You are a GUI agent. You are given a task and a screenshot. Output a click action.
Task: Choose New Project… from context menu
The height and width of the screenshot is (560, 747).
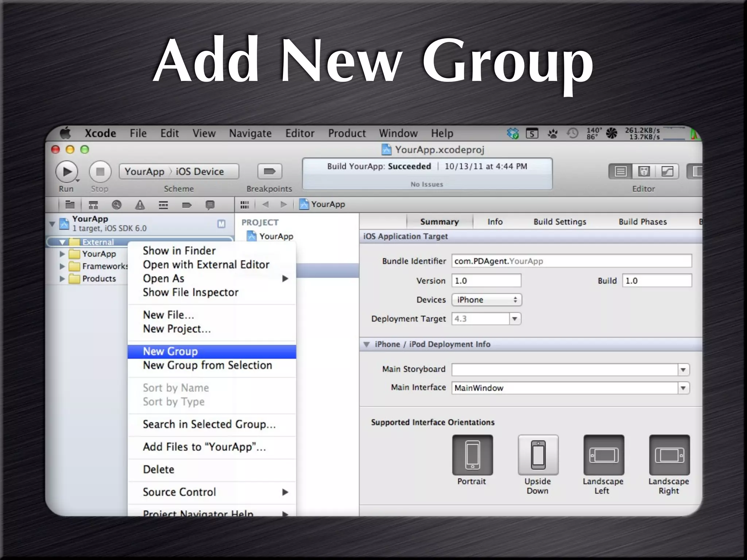(212, 329)
